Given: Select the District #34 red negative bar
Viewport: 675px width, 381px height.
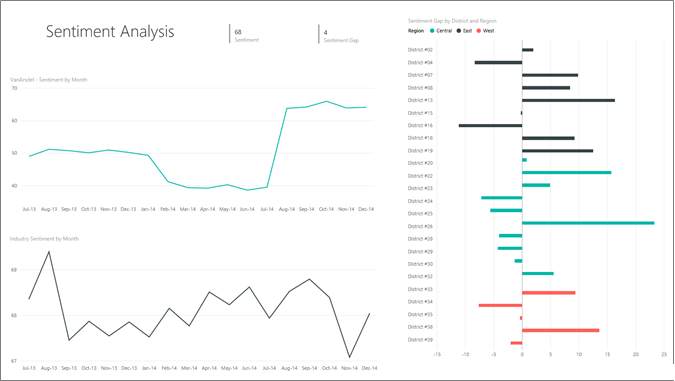Looking at the screenshot, I should tap(500, 306).
